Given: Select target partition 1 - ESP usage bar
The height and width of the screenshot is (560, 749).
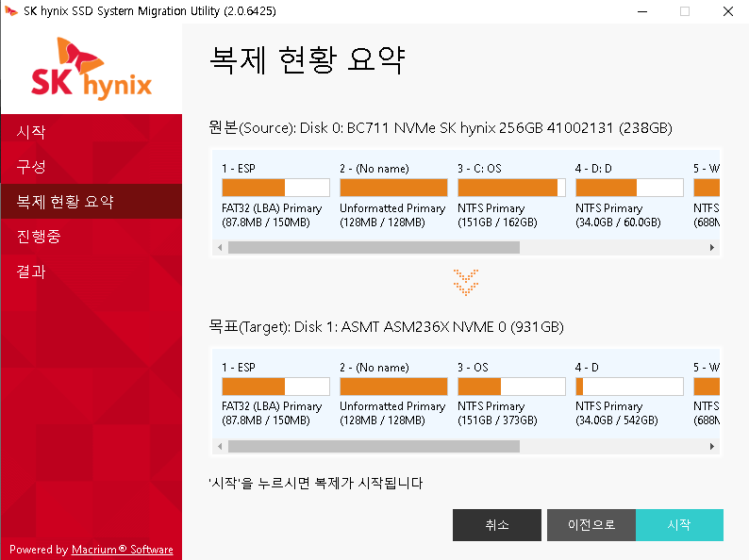Looking at the screenshot, I should click(275, 387).
